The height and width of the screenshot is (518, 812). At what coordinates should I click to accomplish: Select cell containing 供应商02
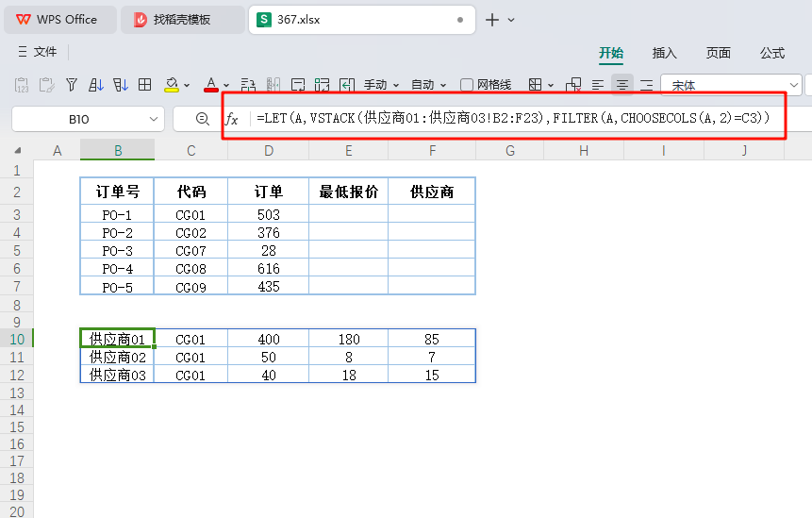tap(117, 357)
